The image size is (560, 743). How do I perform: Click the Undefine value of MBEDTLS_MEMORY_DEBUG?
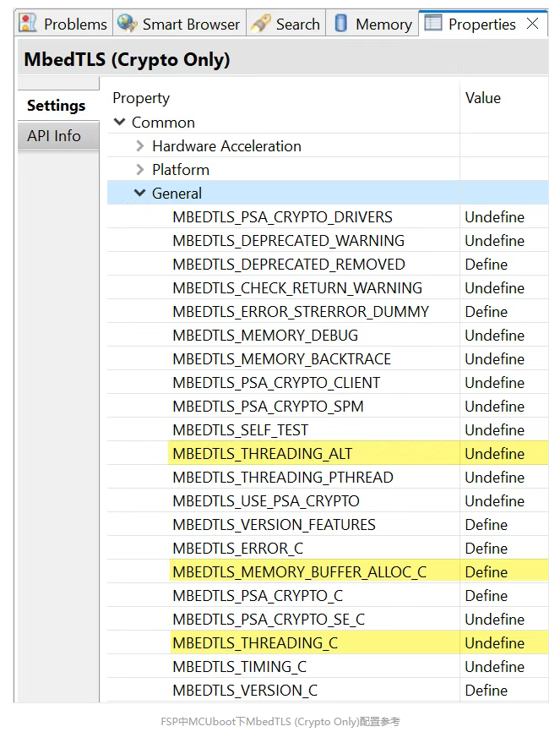pyautogui.click(x=495, y=336)
